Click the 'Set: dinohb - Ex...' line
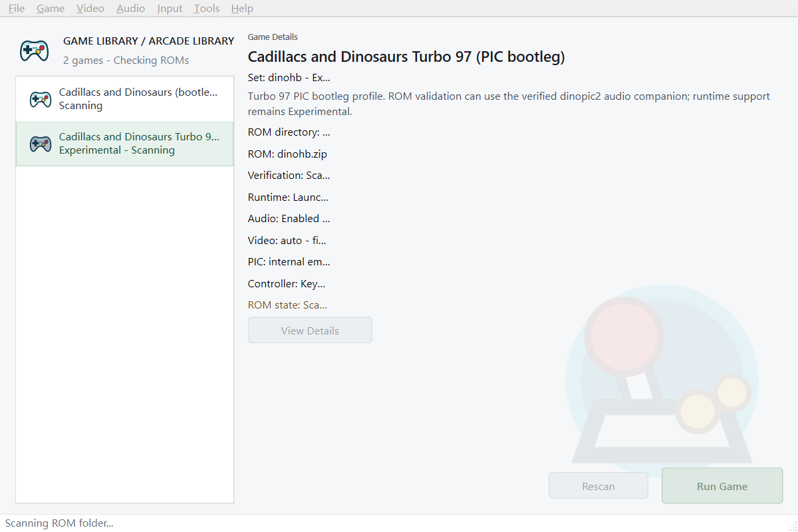 (x=289, y=77)
